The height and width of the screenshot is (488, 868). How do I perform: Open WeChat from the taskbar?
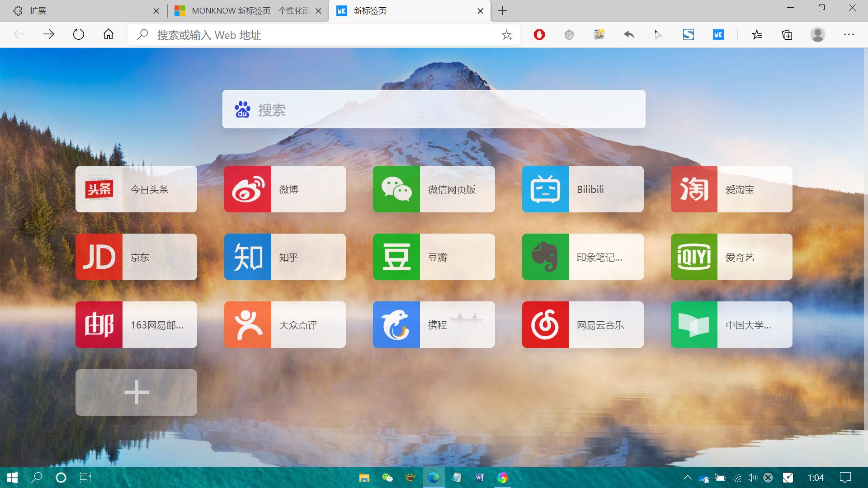[x=388, y=478]
